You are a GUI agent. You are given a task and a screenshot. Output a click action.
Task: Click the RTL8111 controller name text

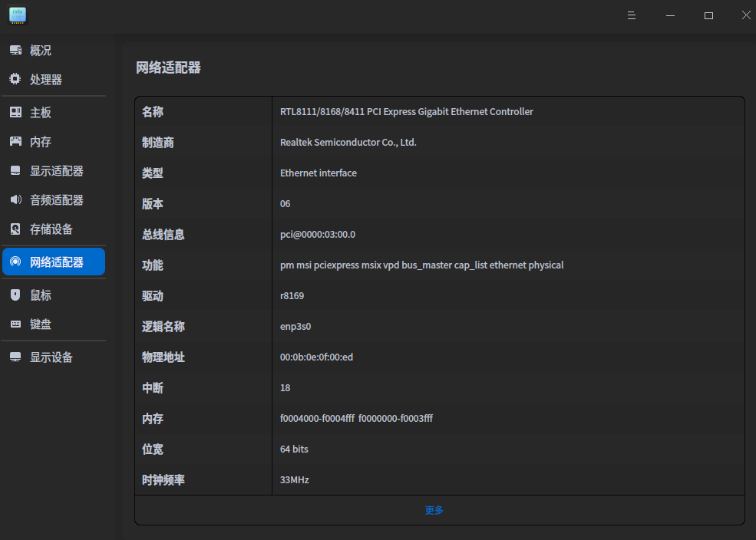(x=406, y=112)
